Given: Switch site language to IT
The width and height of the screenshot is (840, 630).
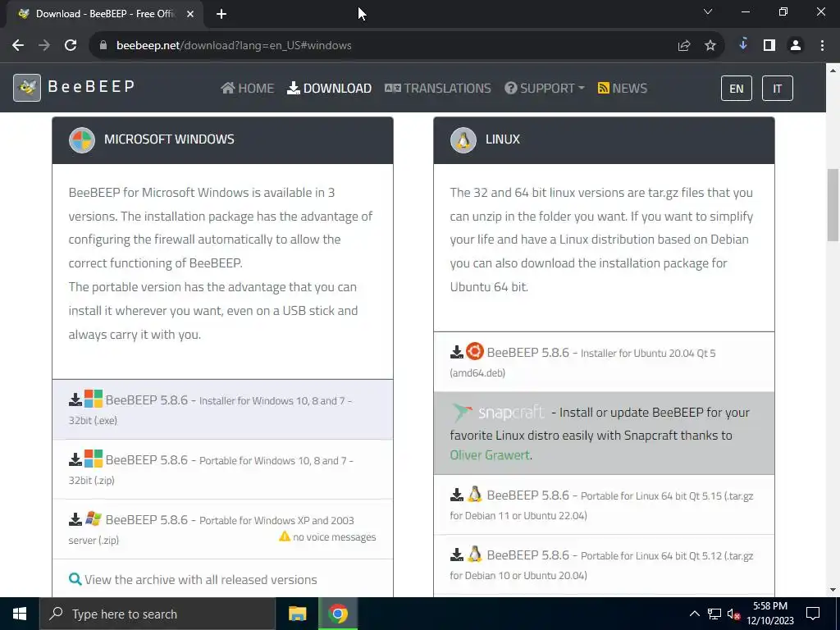Looking at the screenshot, I should coord(777,89).
